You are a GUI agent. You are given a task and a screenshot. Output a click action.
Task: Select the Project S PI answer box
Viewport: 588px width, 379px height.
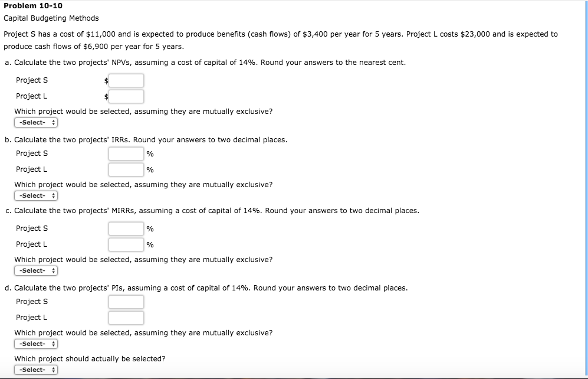click(x=126, y=302)
